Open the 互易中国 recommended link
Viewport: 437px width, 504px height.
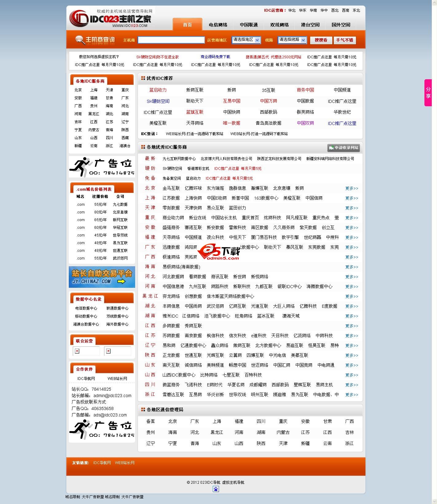tap(232, 101)
